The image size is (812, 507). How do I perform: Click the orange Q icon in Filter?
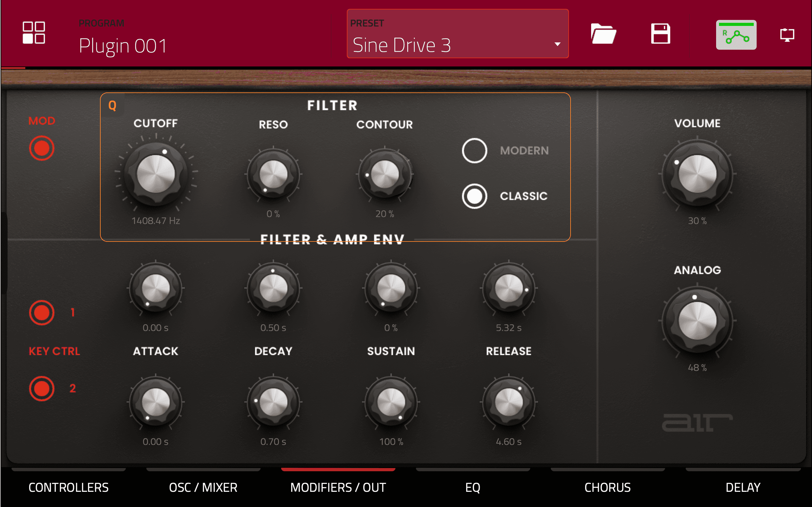(112, 106)
